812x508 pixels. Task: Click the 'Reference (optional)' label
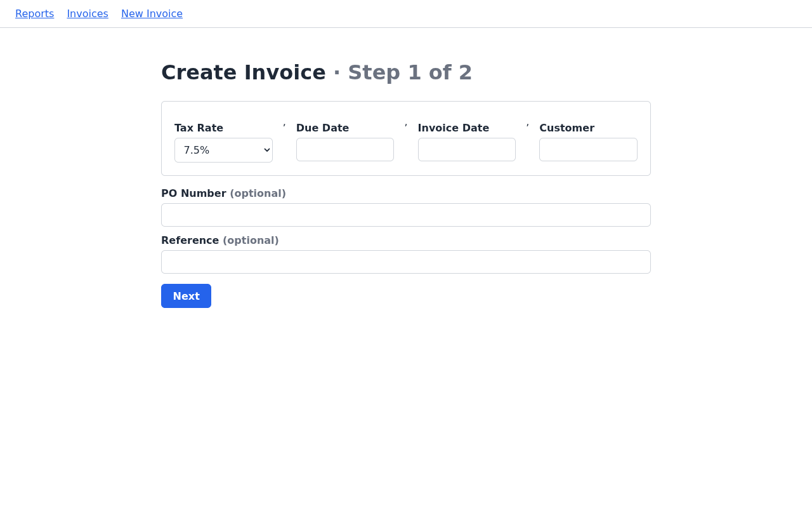[219, 240]
